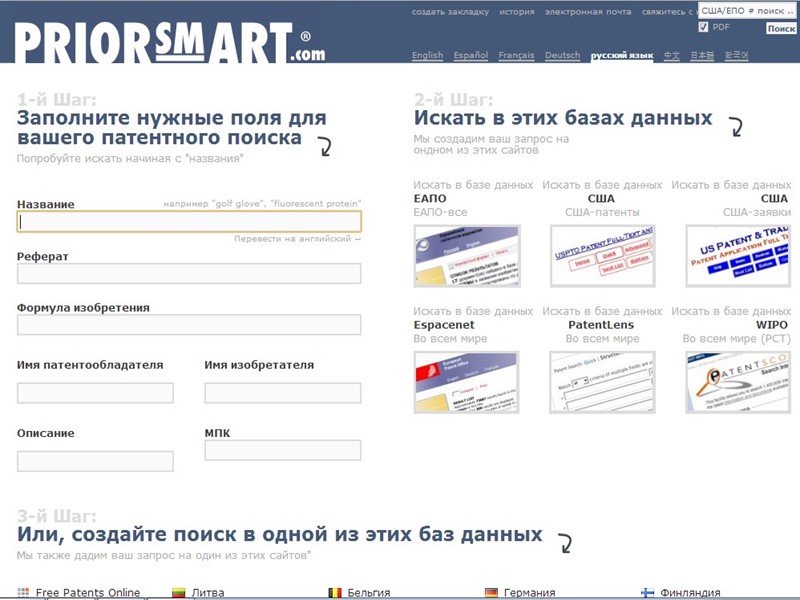Click the ЕАПО-все subtitle text

[x=440, y=212]
